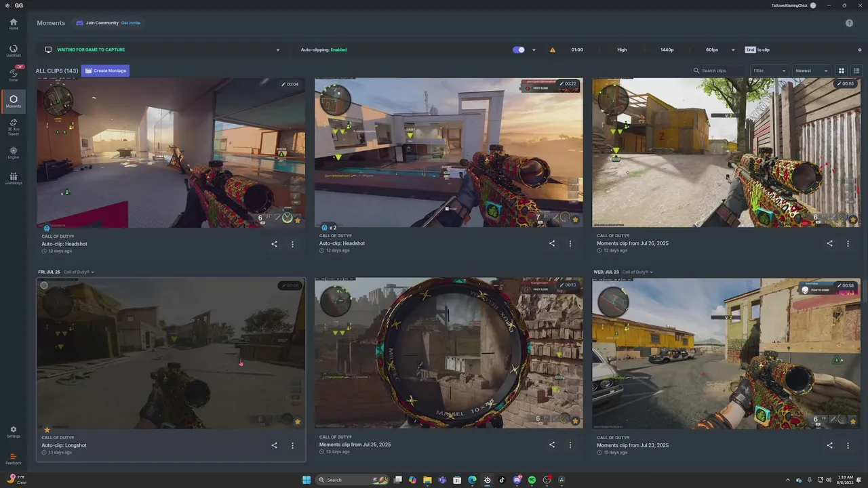868x488 pixels.
Task: Click in the Search clips field
Action: coord(719,70)
